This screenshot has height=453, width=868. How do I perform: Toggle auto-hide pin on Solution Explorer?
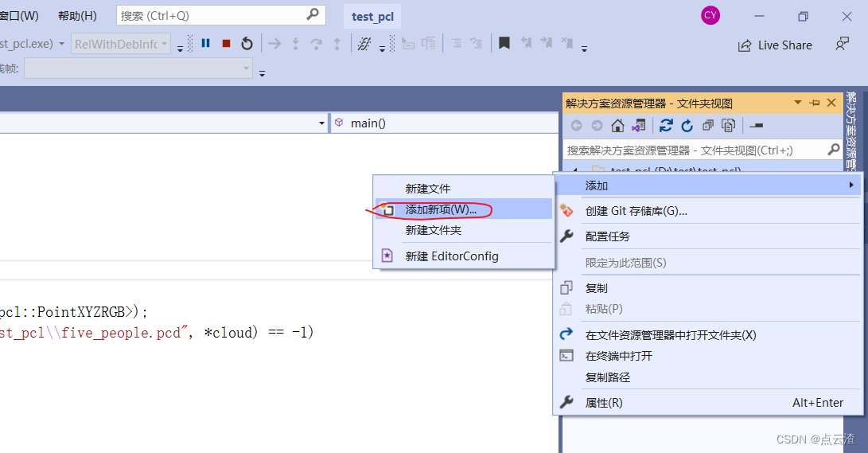click(x=815, y=103)
